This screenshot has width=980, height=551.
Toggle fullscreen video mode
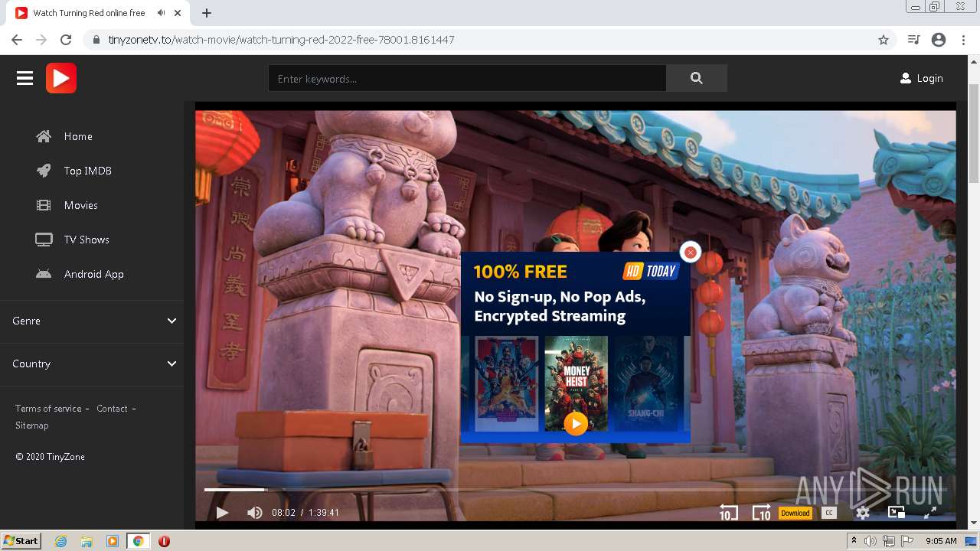coord(930,513)
